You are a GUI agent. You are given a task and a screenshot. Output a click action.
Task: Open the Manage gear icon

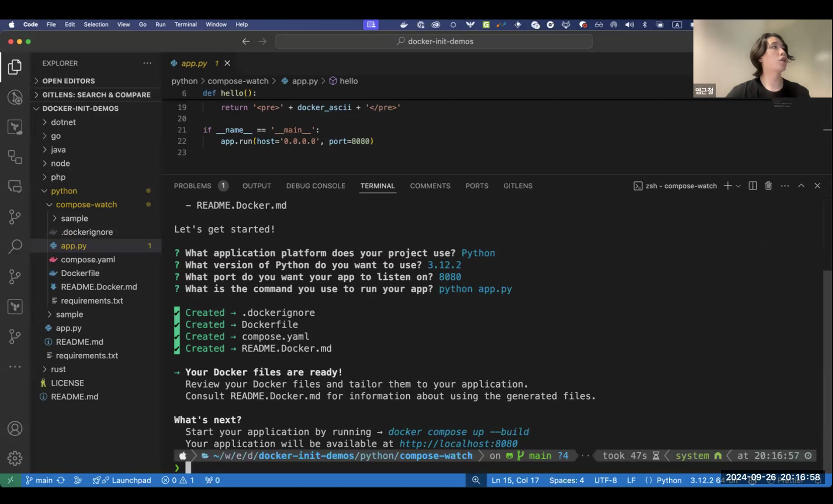pyautogui.click(x=15, y=458)
